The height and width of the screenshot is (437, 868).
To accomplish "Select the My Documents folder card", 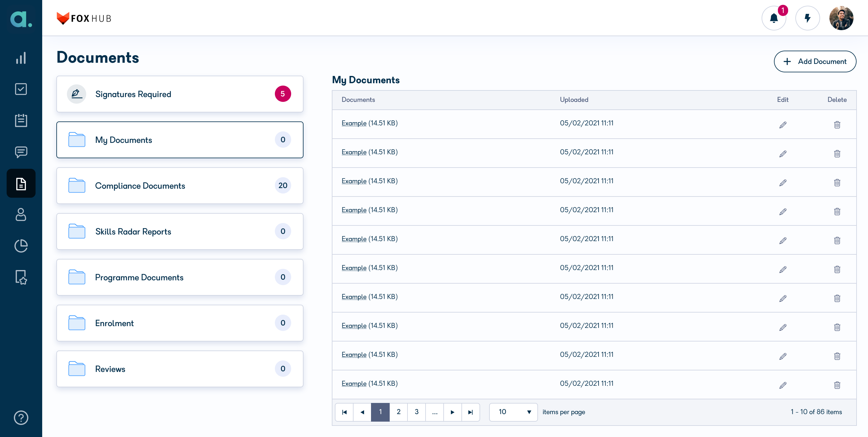I will point(180,140).
